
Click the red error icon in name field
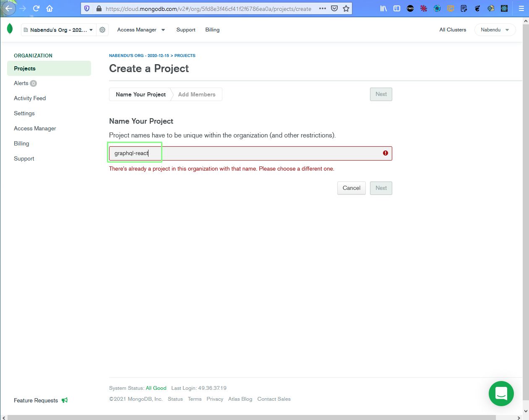386,153
